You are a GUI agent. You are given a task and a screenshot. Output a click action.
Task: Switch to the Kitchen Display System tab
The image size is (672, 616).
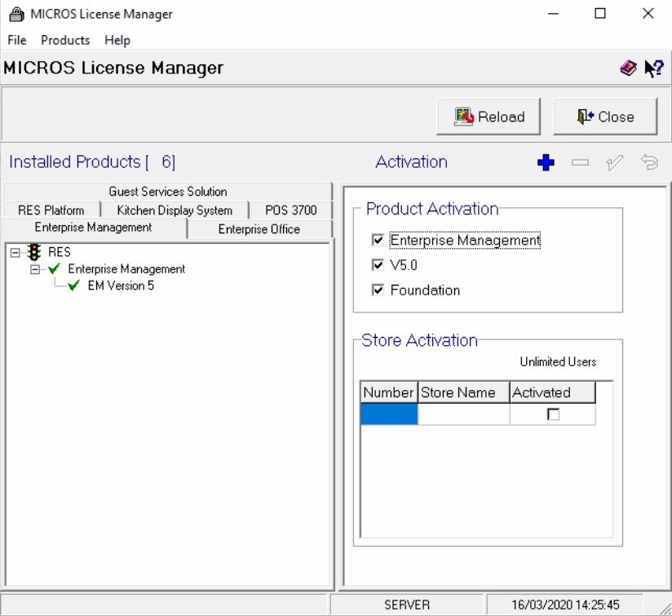click(x=175, y=210)
